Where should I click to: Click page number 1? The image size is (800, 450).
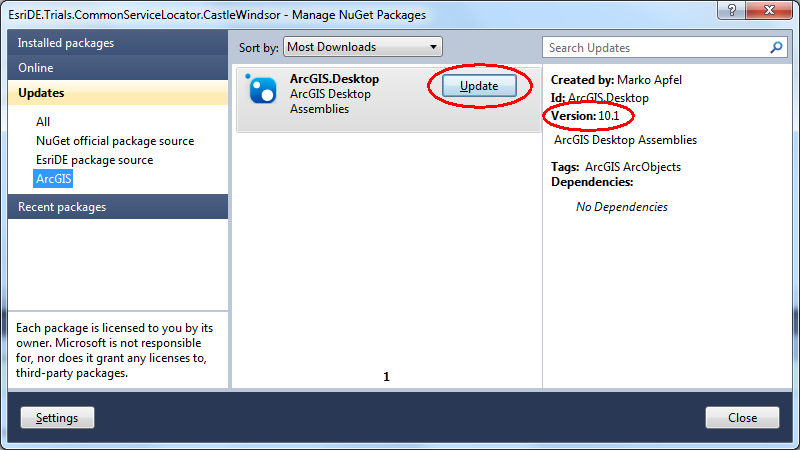386,377
